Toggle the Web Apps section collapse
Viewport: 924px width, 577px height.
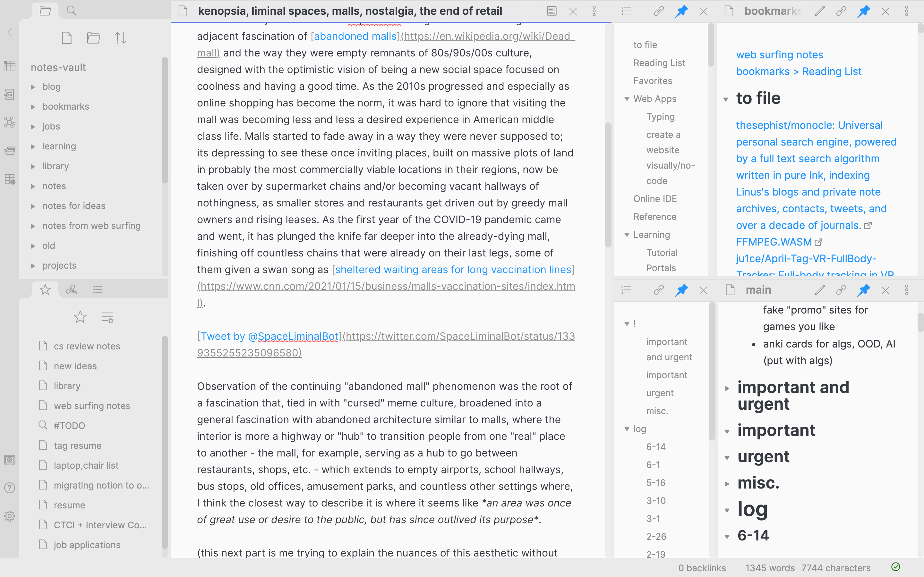[x=627, y=98]
